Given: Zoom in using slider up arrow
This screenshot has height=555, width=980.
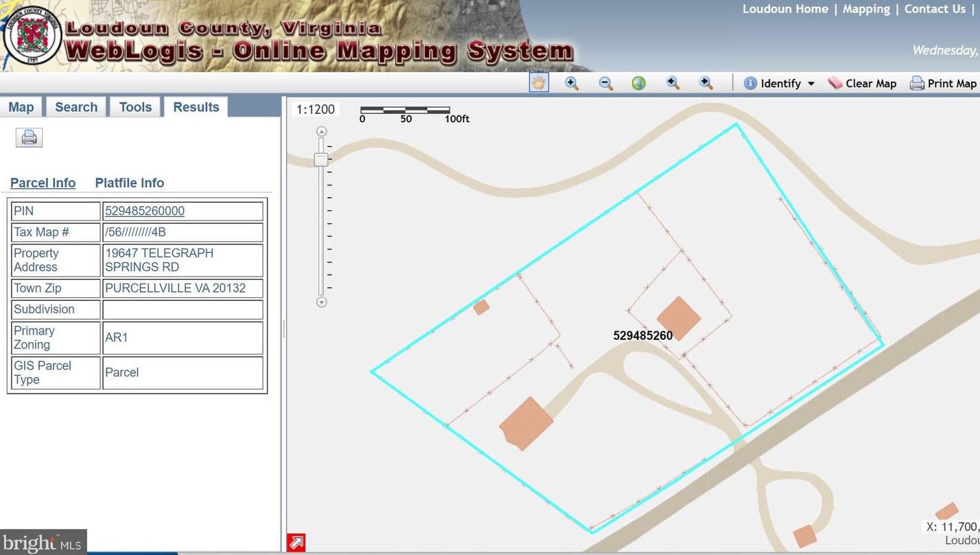Looking at the screenshot, I should tap(321, 131).
